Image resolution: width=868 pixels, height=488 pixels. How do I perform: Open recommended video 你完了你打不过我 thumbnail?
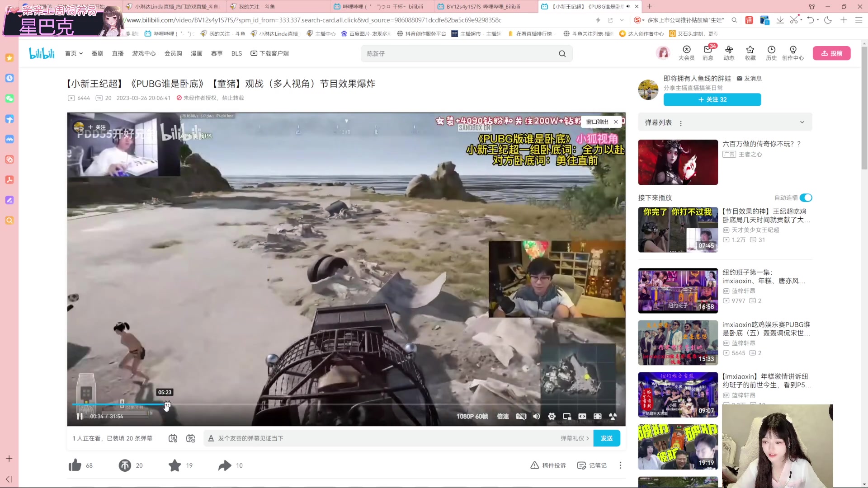click(x=678, y=230)
